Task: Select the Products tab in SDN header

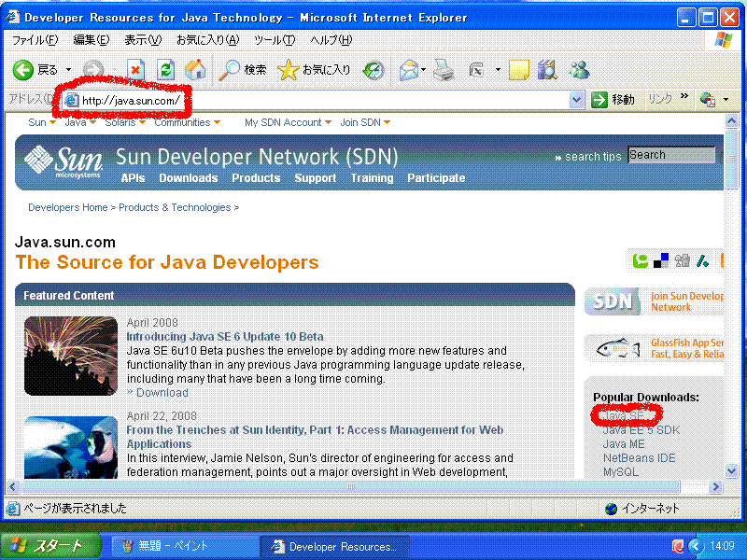Action: (256, 178)
